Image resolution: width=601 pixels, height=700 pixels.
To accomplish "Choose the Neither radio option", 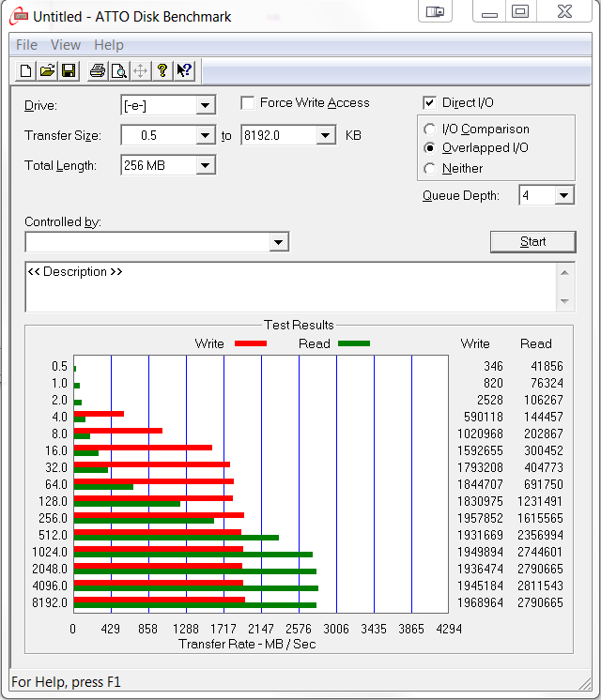I will 430,169.
